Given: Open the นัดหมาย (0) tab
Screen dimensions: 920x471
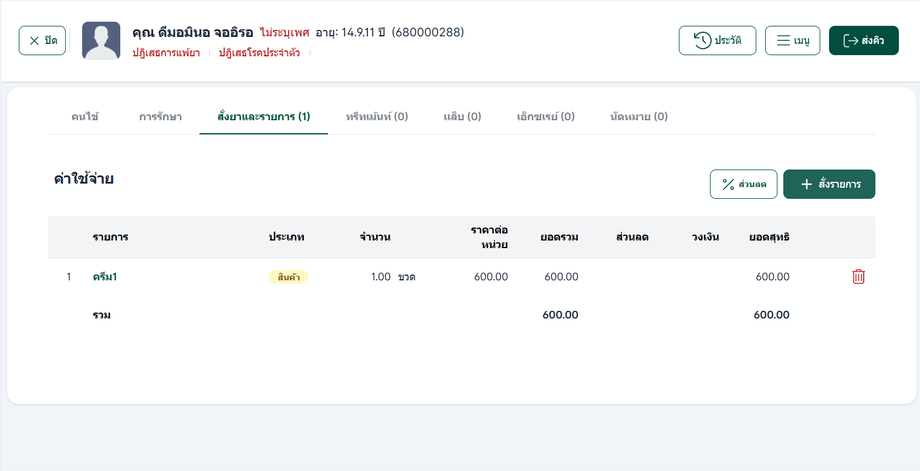Looking at the screenshot, I should pyautogui.click(x=639, y=117).
